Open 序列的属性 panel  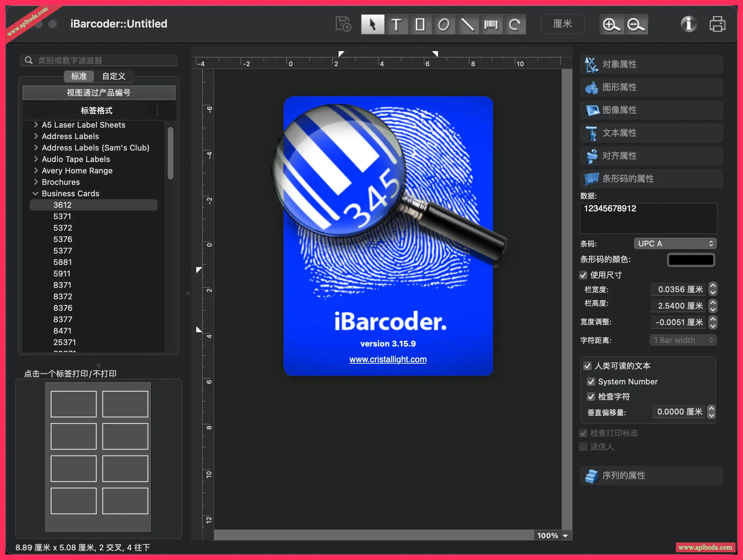(651, 476)
